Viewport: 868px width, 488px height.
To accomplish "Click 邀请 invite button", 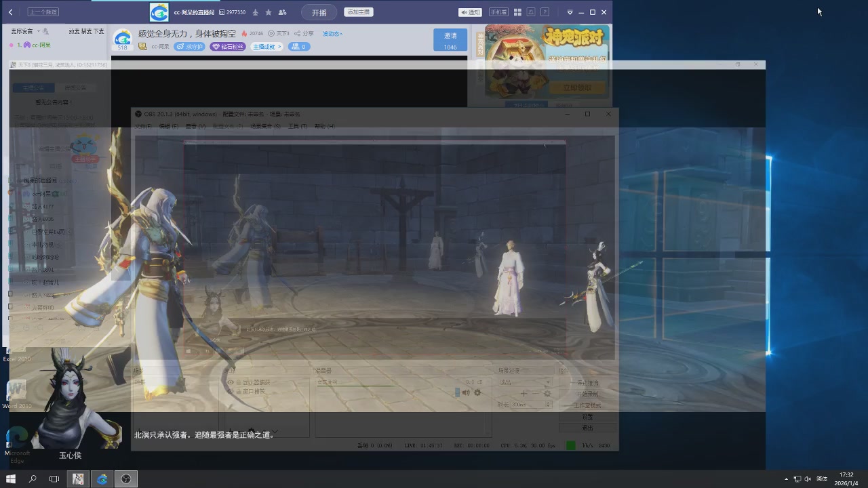I will click(450, 39).
